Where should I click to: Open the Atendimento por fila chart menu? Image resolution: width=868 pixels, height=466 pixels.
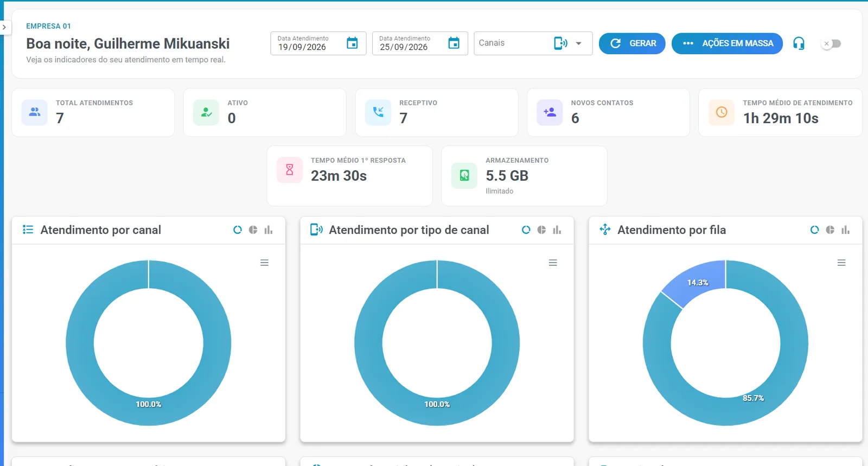(x=841, y=263)
